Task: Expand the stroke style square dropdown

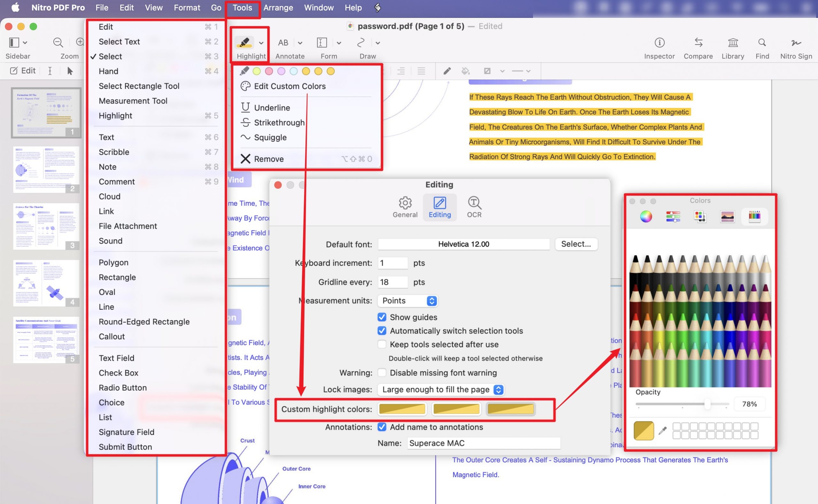Action: [502, 71]
